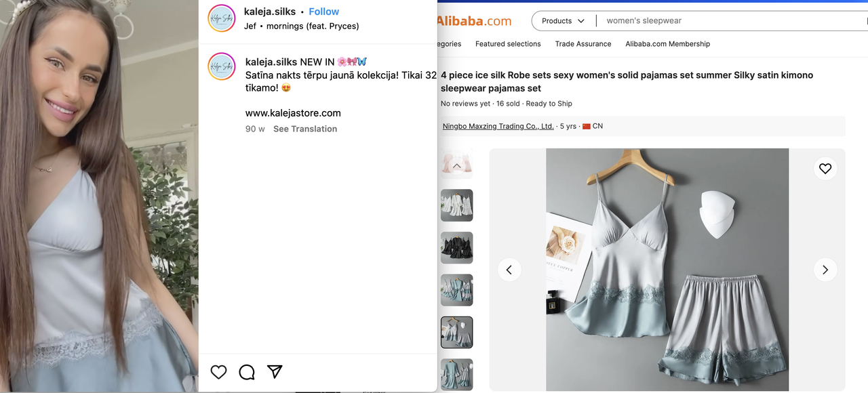The image size is (868, 393).
Task: Open Featured selections menu
Action: coord(508,44)
